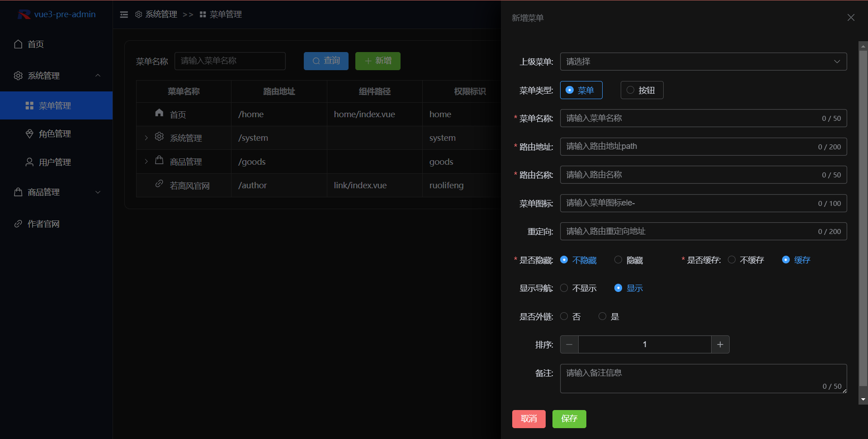Click the house icon in 首页 table row

pyautogui.click(x=159, y=113)
